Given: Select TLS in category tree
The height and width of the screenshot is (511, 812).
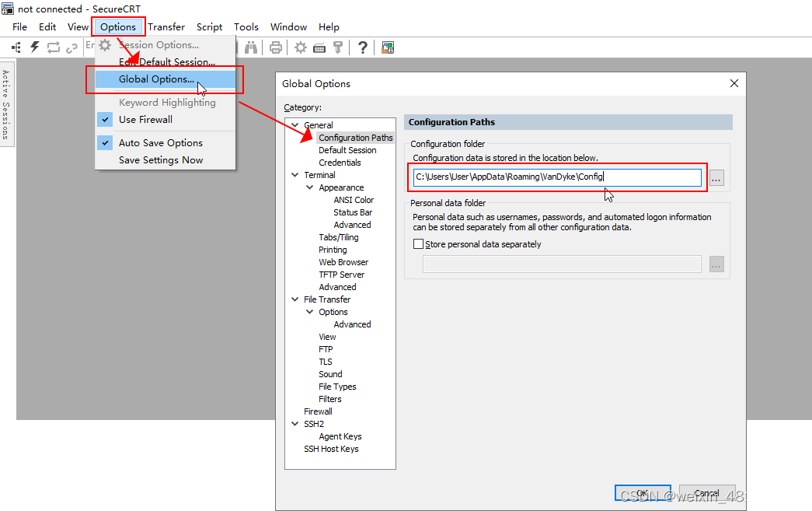Looking at the screenshot, I should 326,361.
